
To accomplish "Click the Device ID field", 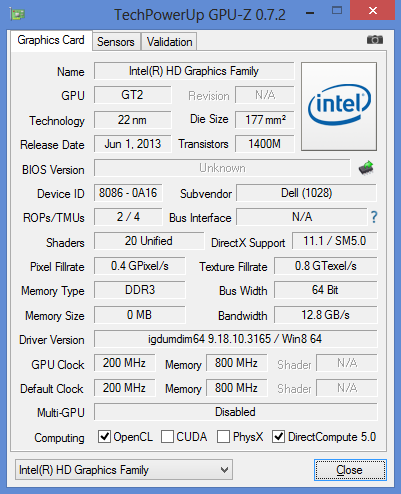I will click(x=128, y=193).
